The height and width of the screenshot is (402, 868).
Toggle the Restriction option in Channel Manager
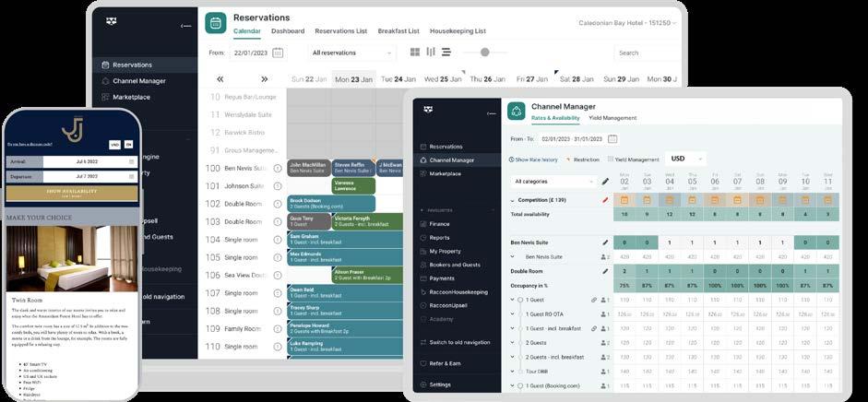[582, 160]
